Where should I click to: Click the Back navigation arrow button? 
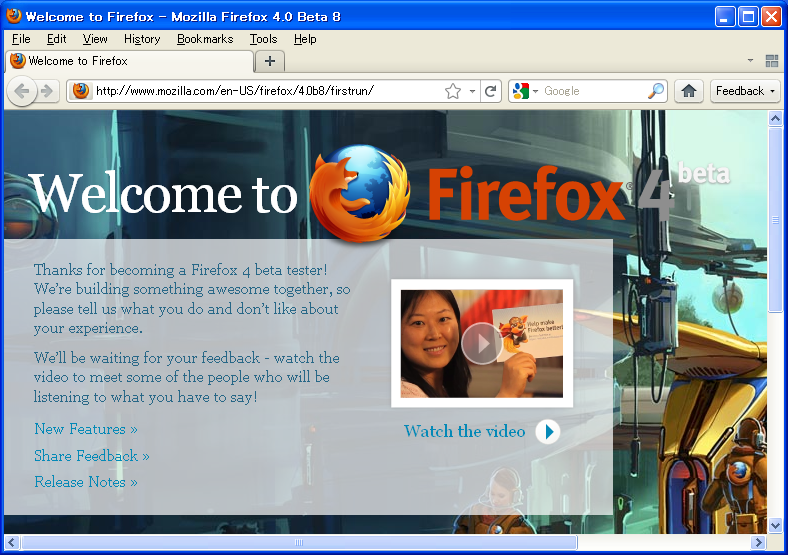22,91
